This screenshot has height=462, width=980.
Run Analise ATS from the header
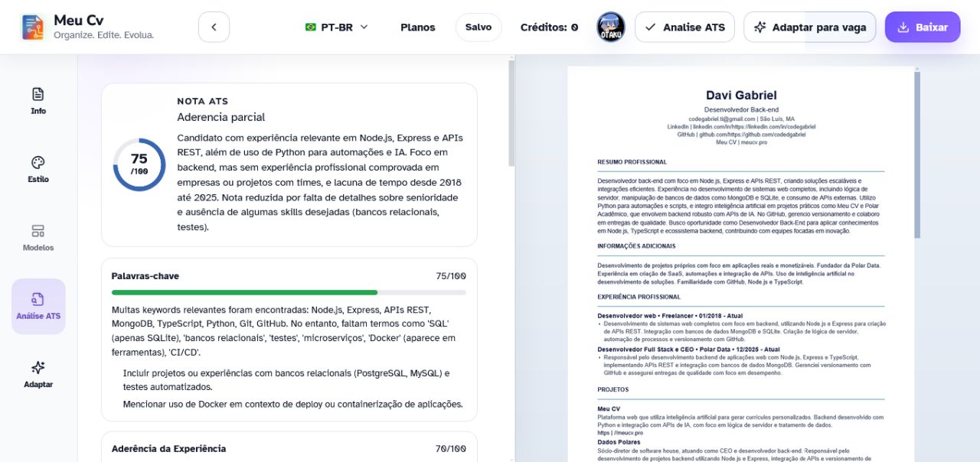[x=684, y=28]
